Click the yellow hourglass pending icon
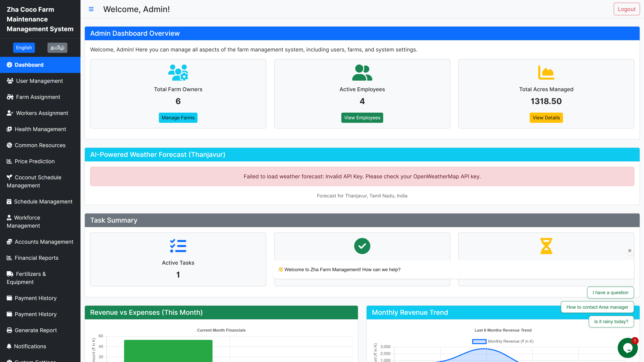The width and height of the screenshot is (644, 362). tap(546, 246)
